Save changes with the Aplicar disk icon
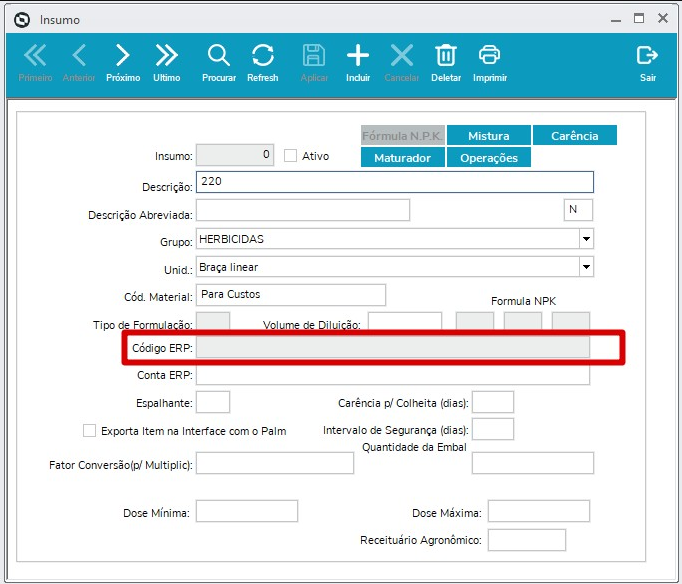 (x=314, y=56)
